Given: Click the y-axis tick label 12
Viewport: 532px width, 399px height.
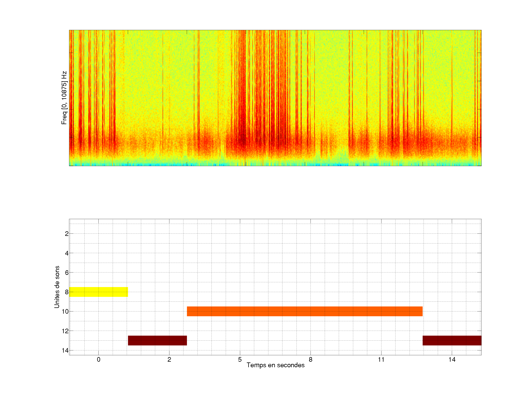Looking at the screenshot, I should point(65,331).
